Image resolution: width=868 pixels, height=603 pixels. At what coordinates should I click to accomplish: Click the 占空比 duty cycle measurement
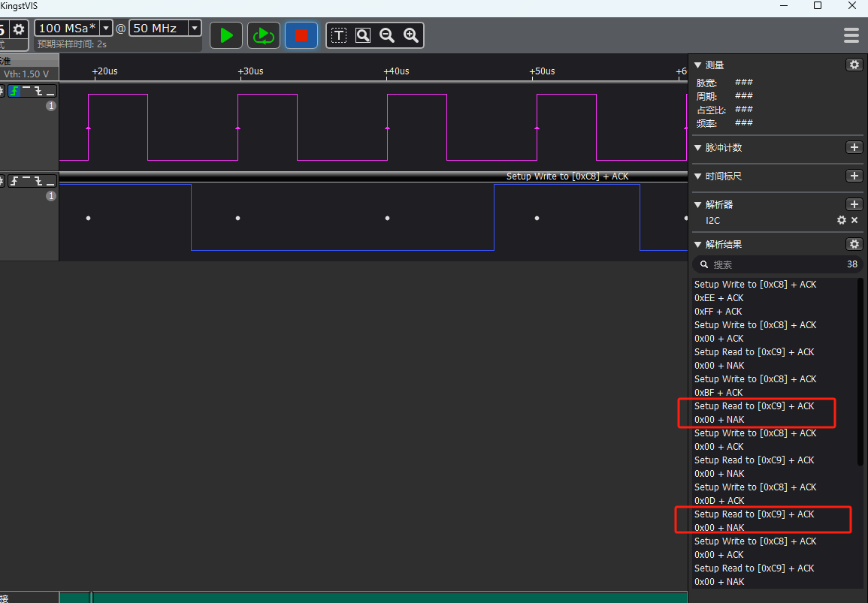click(x=724, y=110)
